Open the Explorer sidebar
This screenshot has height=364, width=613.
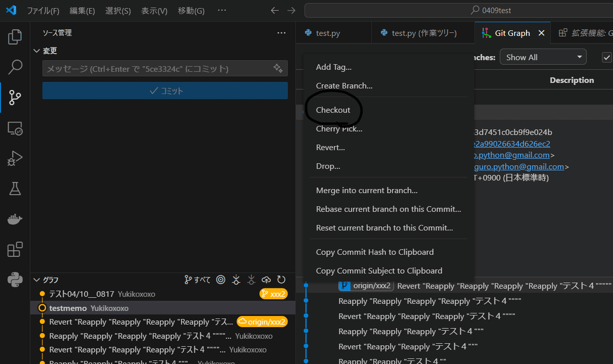point(15,36)
